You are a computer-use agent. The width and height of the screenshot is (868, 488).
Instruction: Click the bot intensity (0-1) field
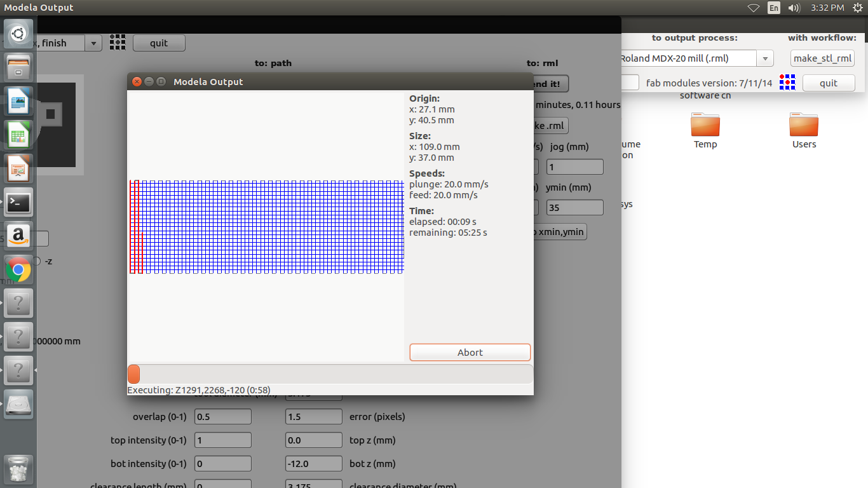(222, 464)
